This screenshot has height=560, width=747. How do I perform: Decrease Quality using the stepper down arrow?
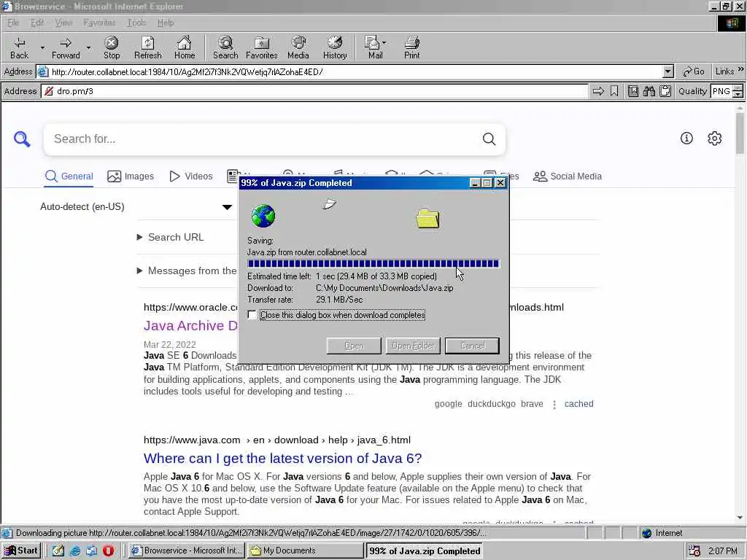tap(738, 94)
